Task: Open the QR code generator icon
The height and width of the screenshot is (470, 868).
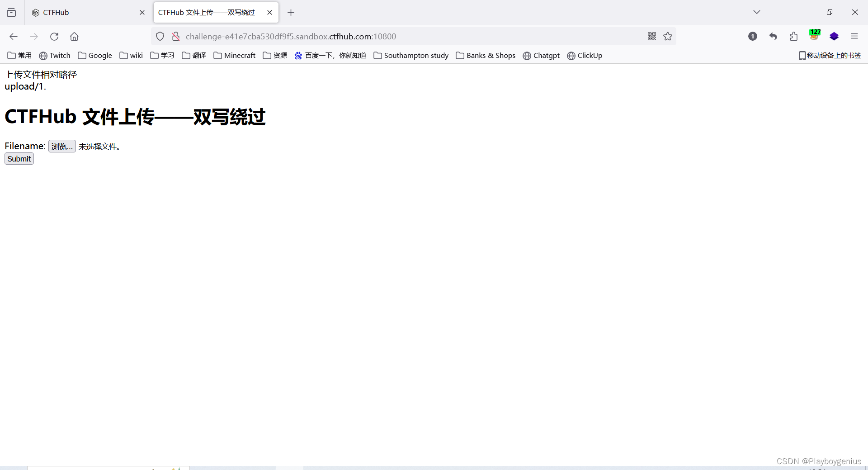Action: [x=652, y=37]
